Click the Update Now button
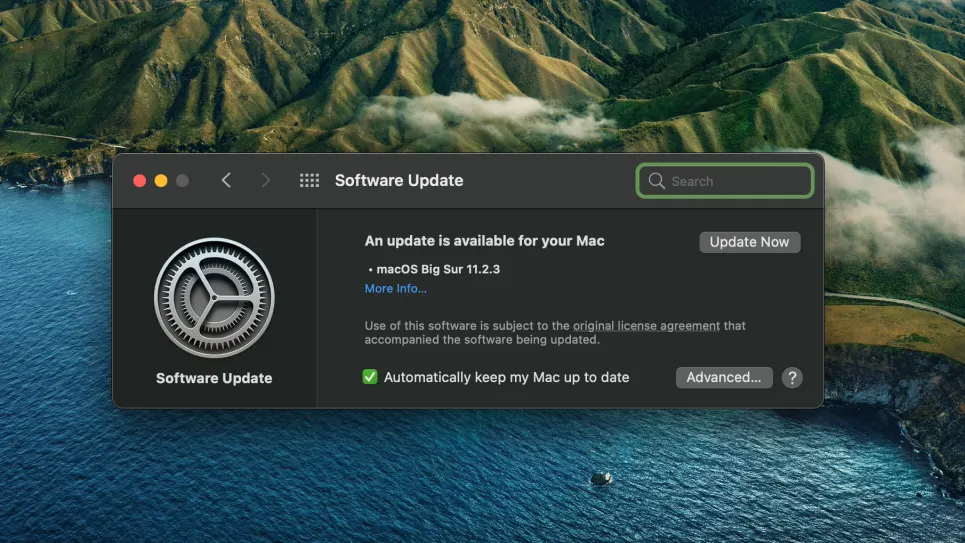 pyautogui.click(x=749, y=242)
